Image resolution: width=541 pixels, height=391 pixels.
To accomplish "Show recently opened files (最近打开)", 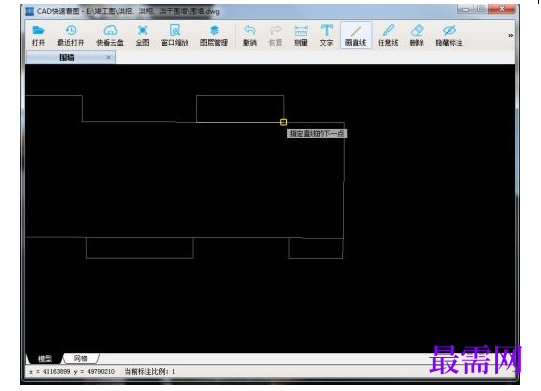I will [71, 35].
